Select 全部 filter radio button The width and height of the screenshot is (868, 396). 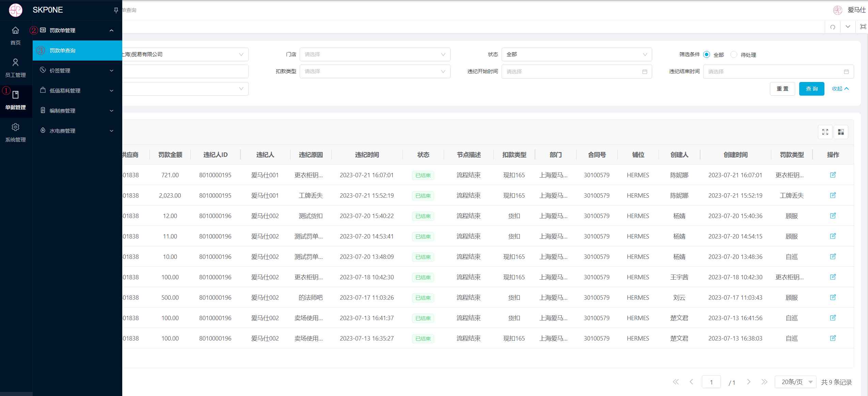coord(707,54)
